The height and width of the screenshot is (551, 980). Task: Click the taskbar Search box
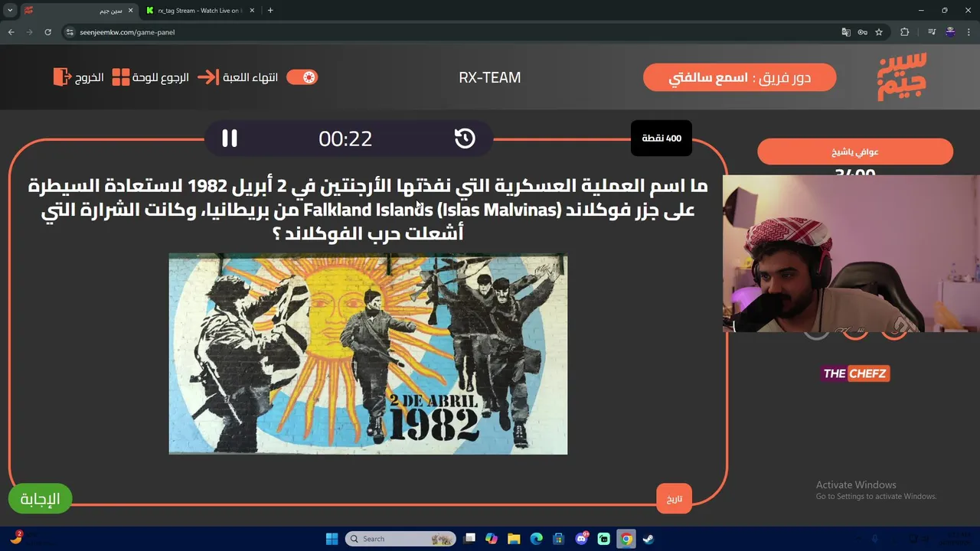tap(400, 539)
